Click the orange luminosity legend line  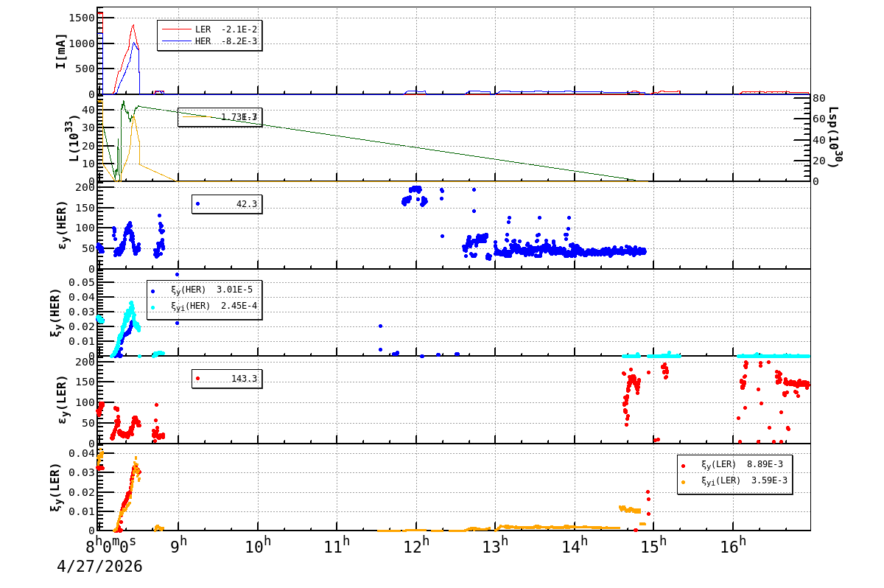197,116
